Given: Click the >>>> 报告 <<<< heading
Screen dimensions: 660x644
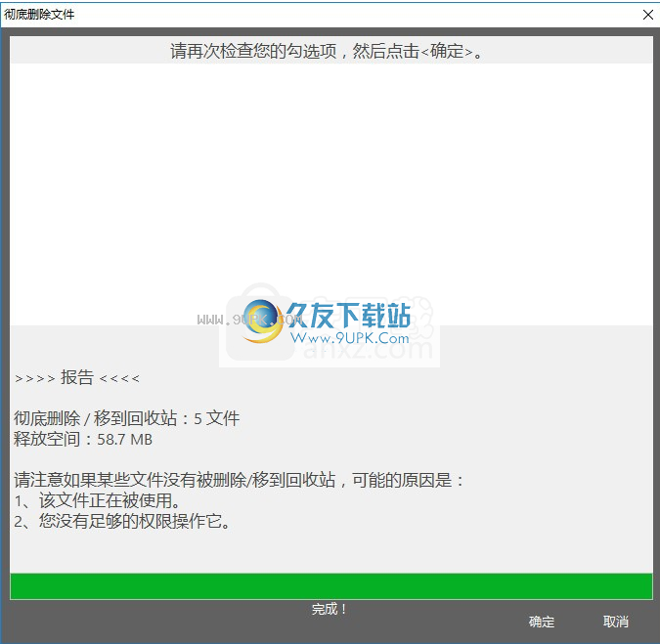Looking at the screenshot, I should click(77, 377).
